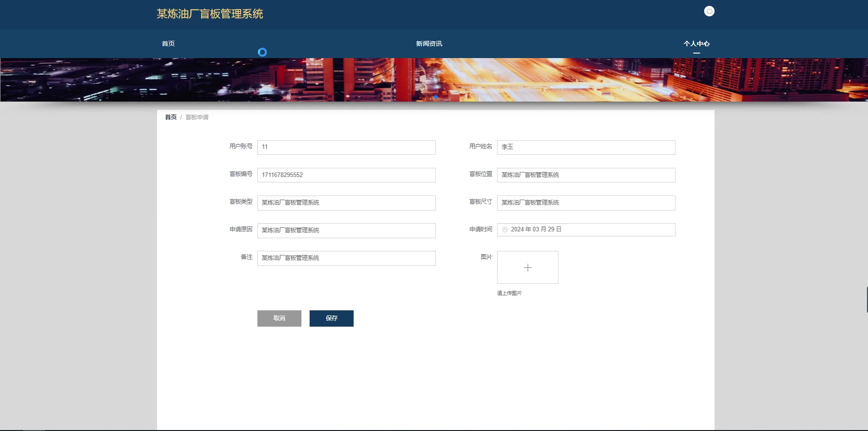The height and width of the screenshot is (431, 868).
Task: Click the 盲板申请 breadcrumb text
Action: [197, 117]
